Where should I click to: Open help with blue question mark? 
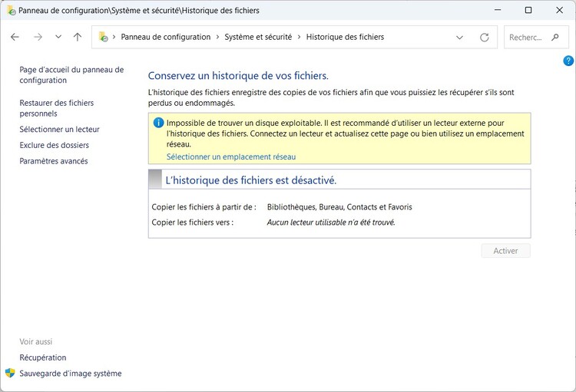tap(568, 61)
